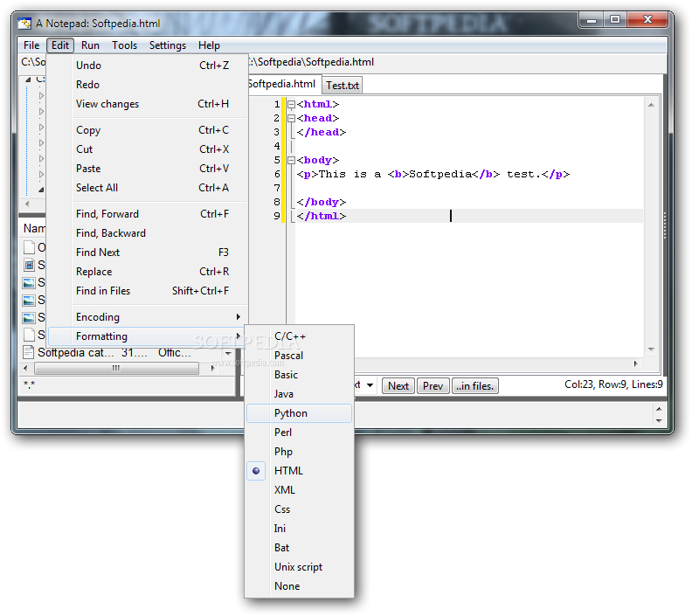Click the file list horizontal scrollbar thumb
This screenshot has width=692, height=616.
point(116,368)
